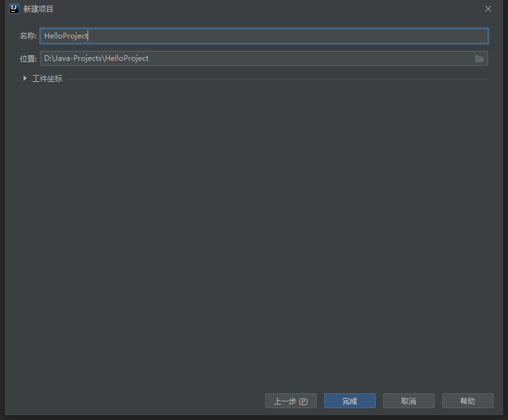The width and height of the screenshot is (508, 420).
Task: Click the HelloProject text in name field
Action: tap(66, 36)
